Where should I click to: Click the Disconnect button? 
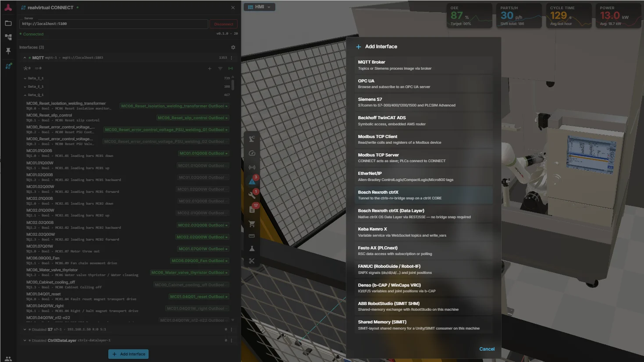[x=224, y=24]
